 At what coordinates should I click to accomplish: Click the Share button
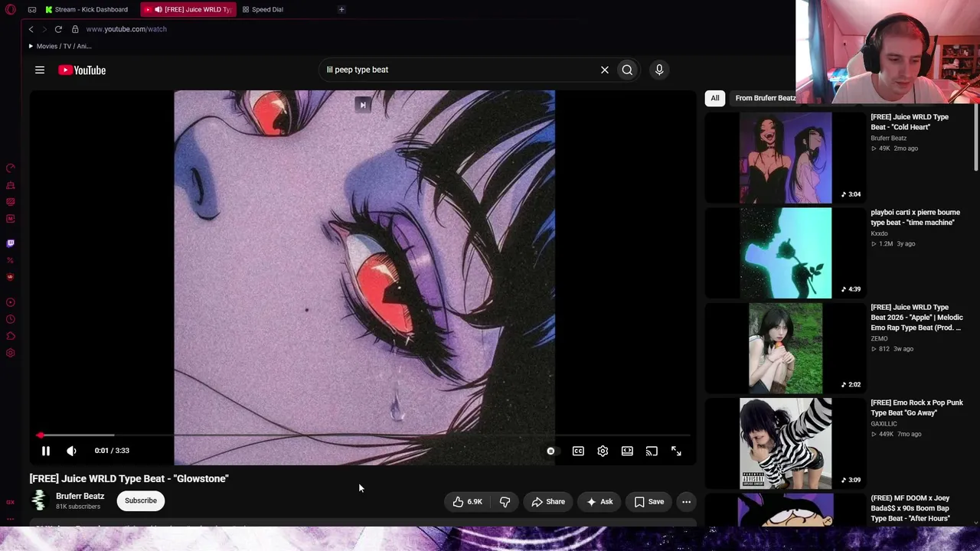[x=548, y=502]
